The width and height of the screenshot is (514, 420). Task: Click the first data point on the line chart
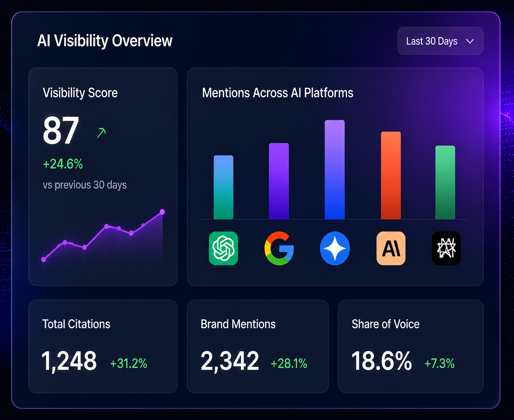44,260
